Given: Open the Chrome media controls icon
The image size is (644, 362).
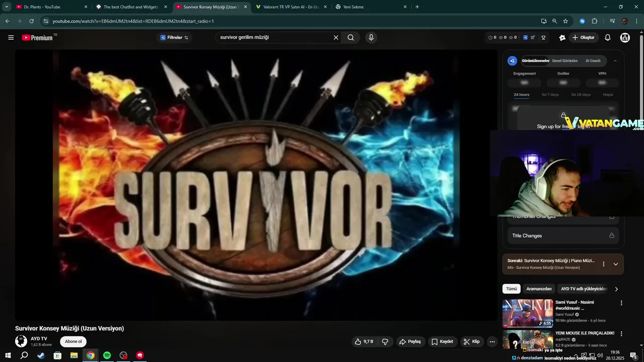Looking at the screenshot, I should tap(612, 21).
